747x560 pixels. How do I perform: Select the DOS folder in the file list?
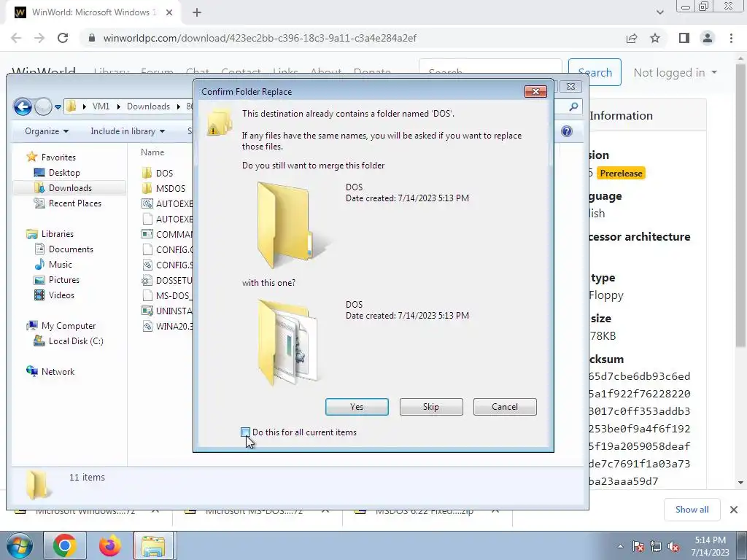(x=164, y=174)
